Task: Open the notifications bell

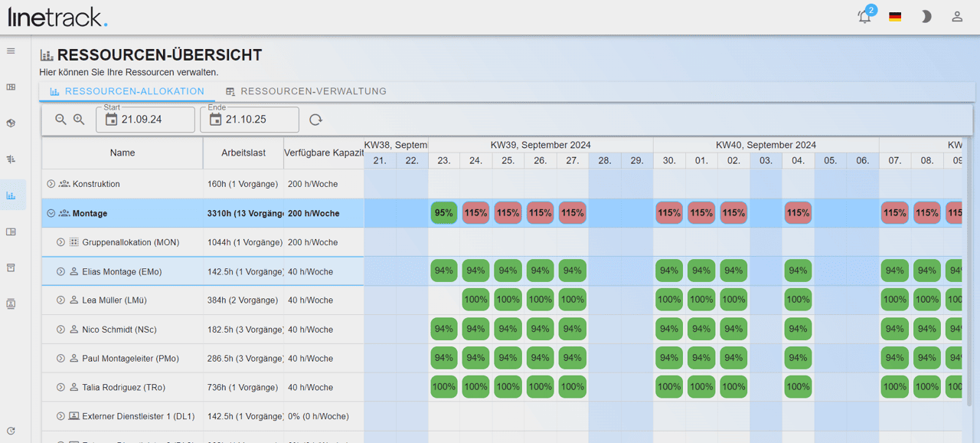Action: tap(864, 17)
